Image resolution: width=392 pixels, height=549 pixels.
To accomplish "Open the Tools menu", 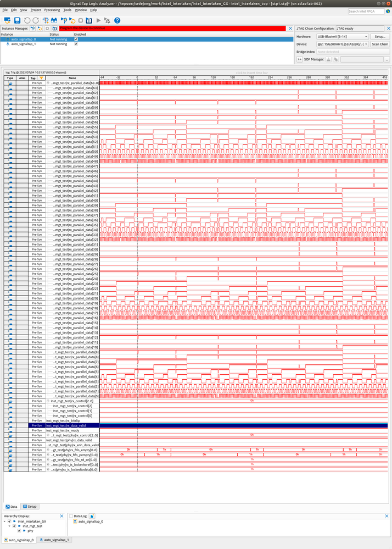I will point(67,10).
